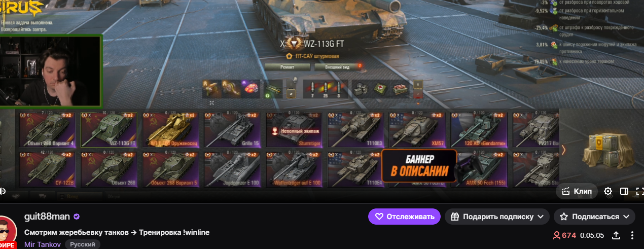This screenshot has width=644, height=249.
Task: Open the three-dot more options menu
Action: (632, 235)
